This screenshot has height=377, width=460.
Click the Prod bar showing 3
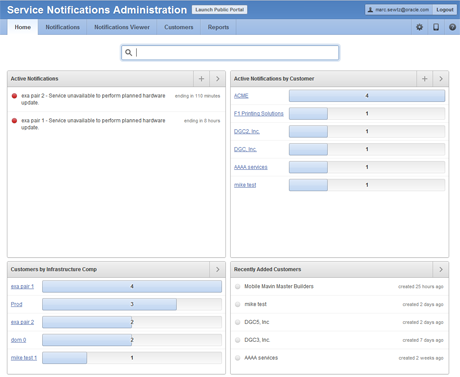point(109,304)
